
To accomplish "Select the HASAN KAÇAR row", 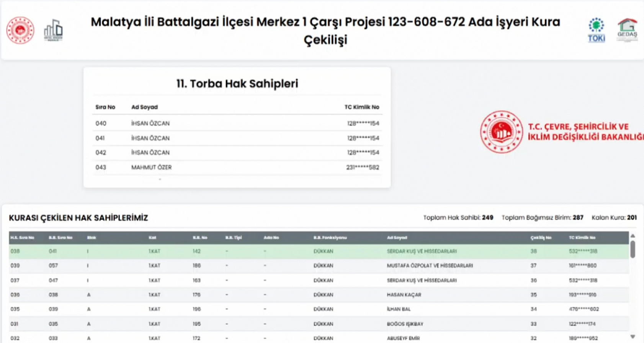I will coord(404,295).
